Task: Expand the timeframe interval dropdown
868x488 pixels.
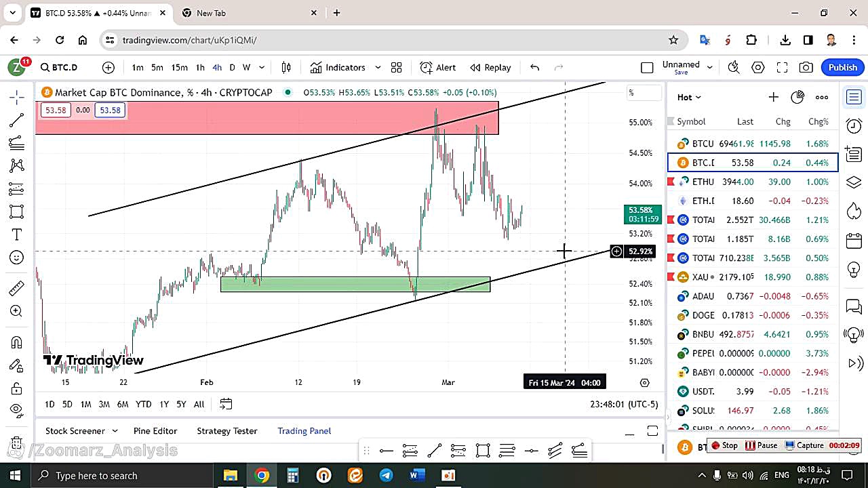Action: [x=262, y=67]
